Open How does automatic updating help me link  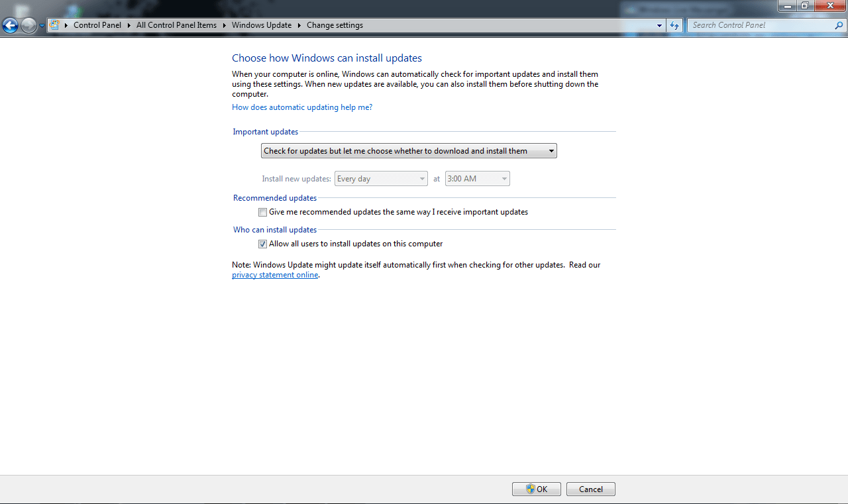[x=302, y=107]
